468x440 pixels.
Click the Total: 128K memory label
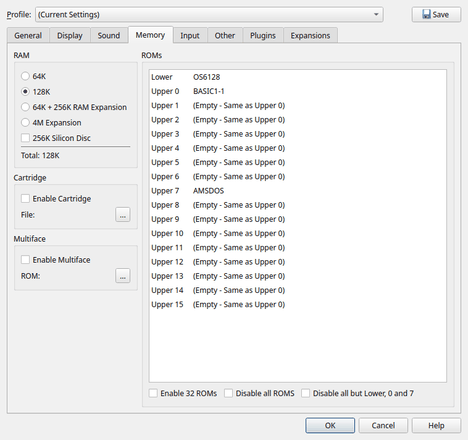40,156
